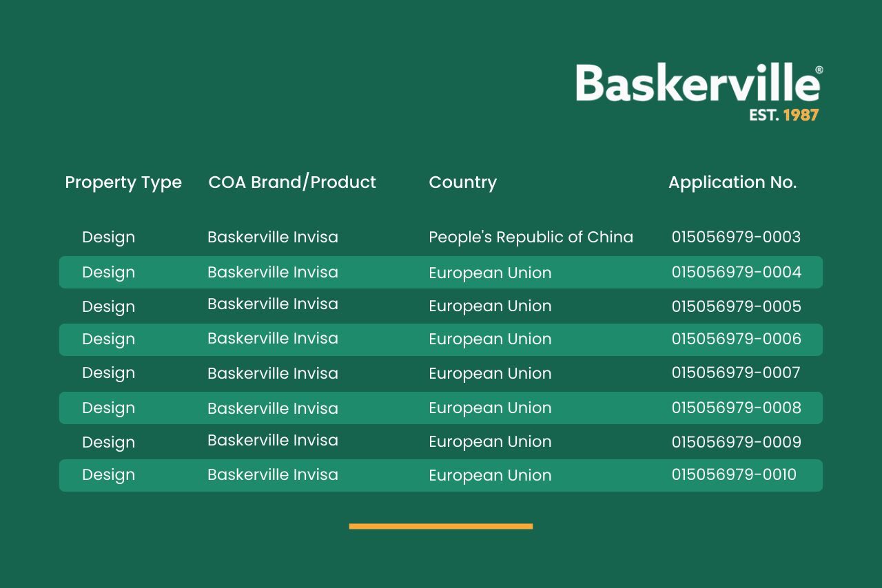Select the Property Type column header
The width and height of the screenshot is (882, 588).
pyautogui.click(x=123, y=182)
